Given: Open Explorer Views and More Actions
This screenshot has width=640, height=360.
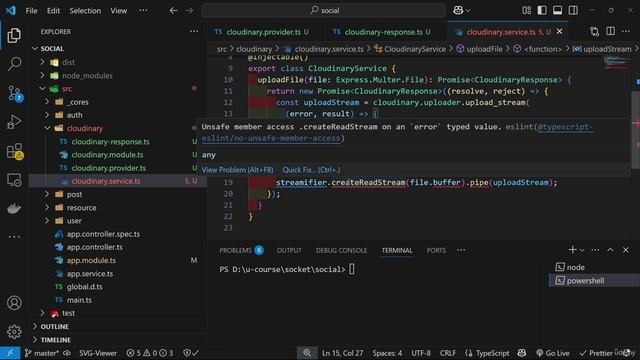Looking at the screenshot, I should (194, 31).
